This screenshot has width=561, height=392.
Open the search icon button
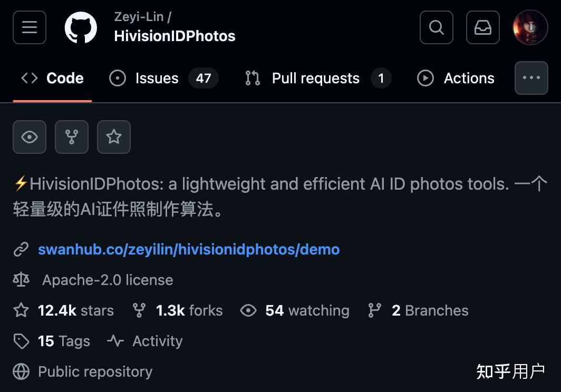(x=436, y=27)
